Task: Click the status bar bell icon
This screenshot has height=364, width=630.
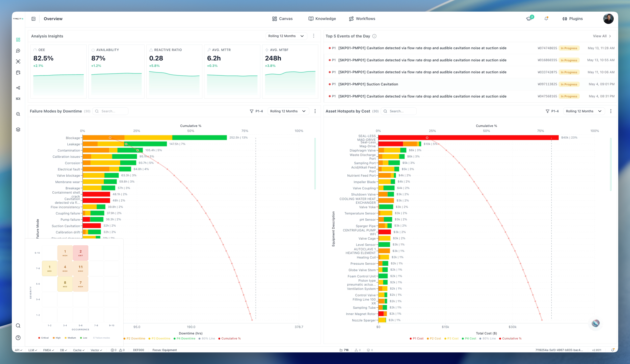Action: tap(612, 350)
